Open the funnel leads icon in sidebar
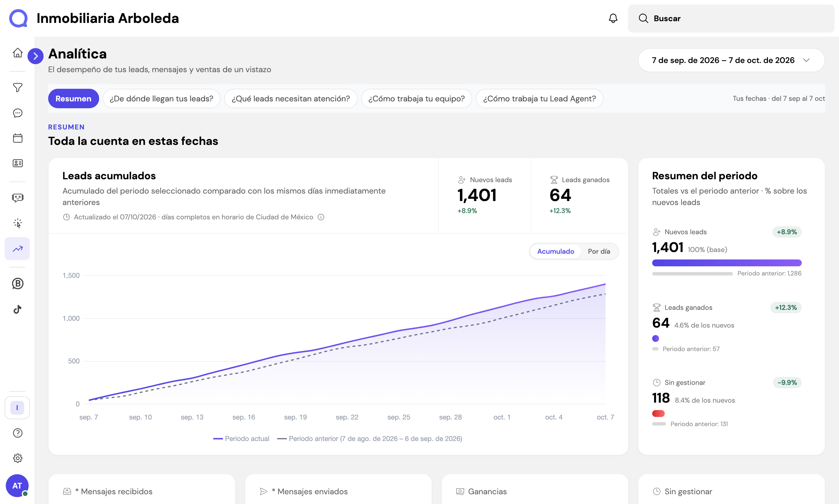 pos(18,88)
